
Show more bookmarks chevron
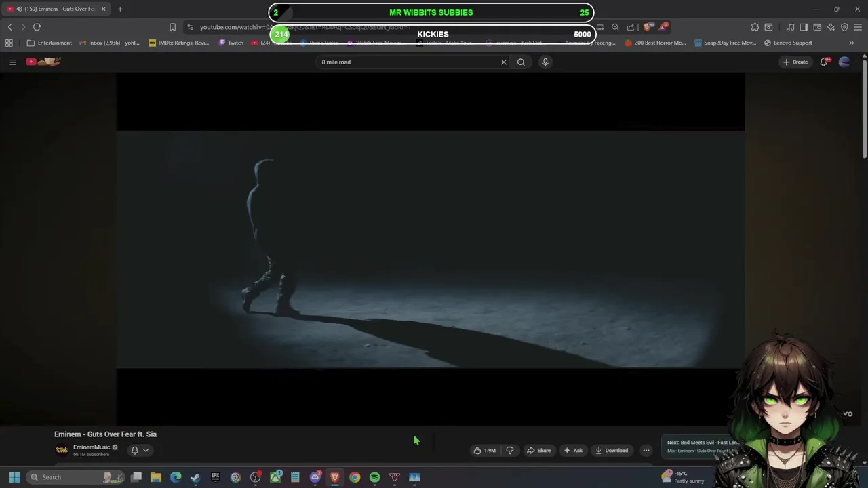851,43
